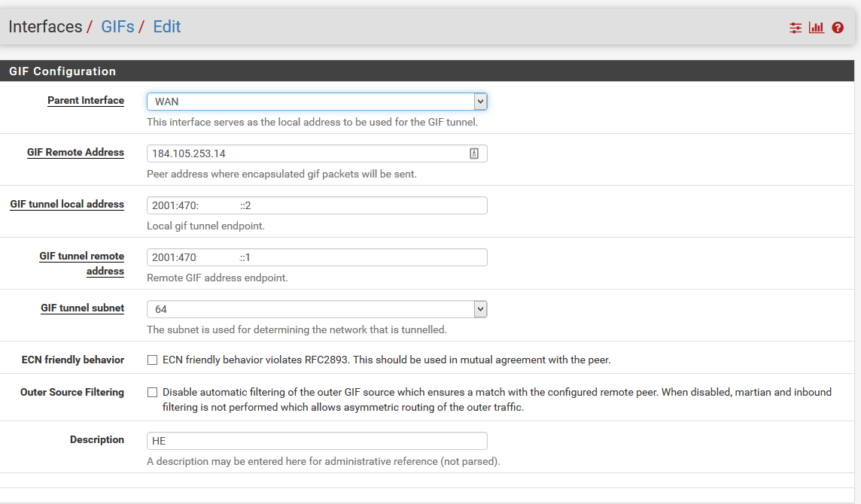Click the Edit breadcrumb link
The height and width of the screenshot is (504, 861).
[166, 27]
